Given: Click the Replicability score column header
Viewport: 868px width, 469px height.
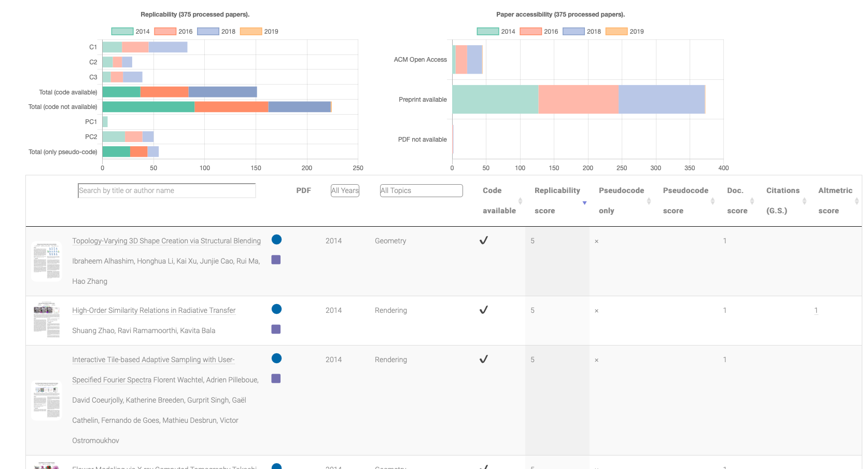Looking at the screenshot, I should pos(557,201).
